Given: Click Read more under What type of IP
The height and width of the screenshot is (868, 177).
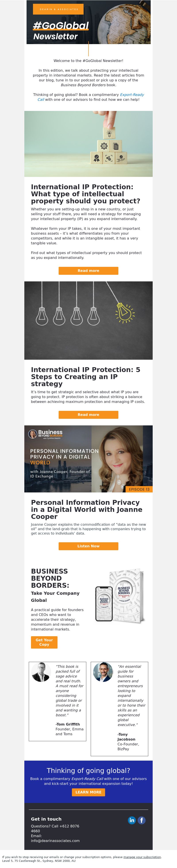Looking at the screenshot, I should tap(88, 271).
